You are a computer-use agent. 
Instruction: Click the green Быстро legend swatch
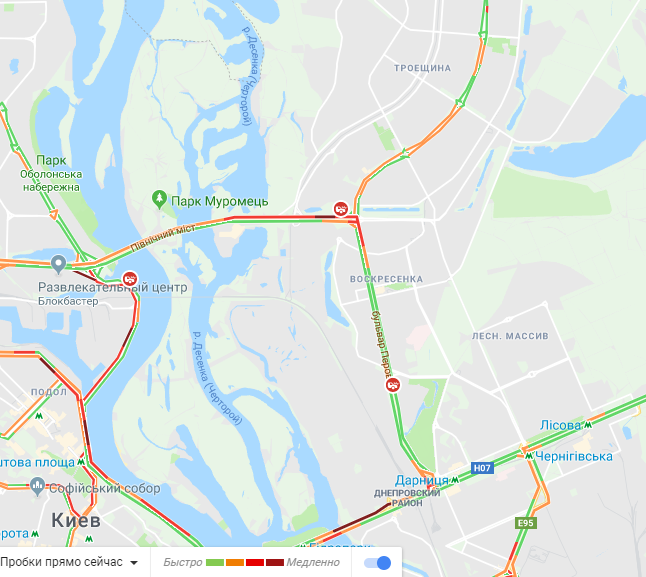coord(215,563)
